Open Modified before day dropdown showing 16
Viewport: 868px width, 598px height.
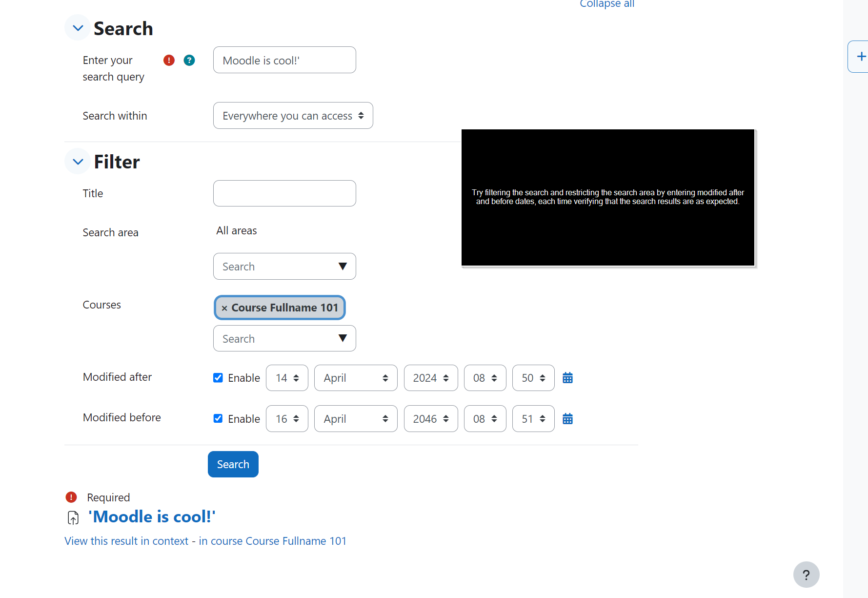(287, 419)
